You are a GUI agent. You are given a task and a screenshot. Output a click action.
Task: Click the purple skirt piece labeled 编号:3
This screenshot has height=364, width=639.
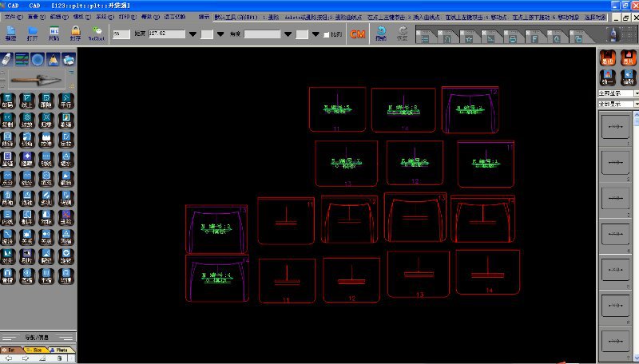(x=216, y=229)
